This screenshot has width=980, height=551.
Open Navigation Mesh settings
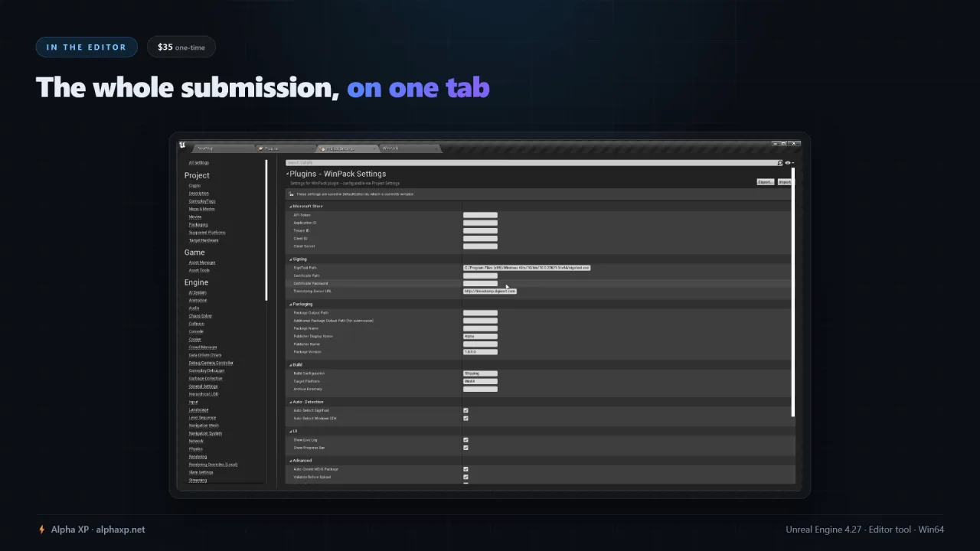[204, 425]
